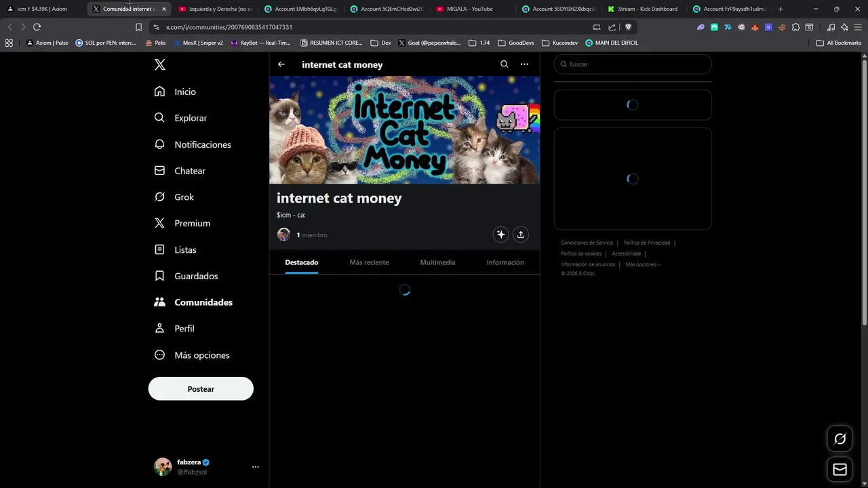Open Política de cookies link
868x488 pixels.
coord(581,253)
